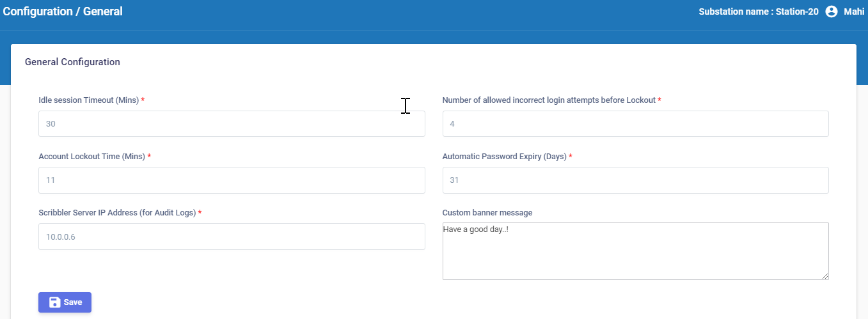Screen dimensions: 868x319
Task: Click the Configuration / General page title
Action: (63, 12)
